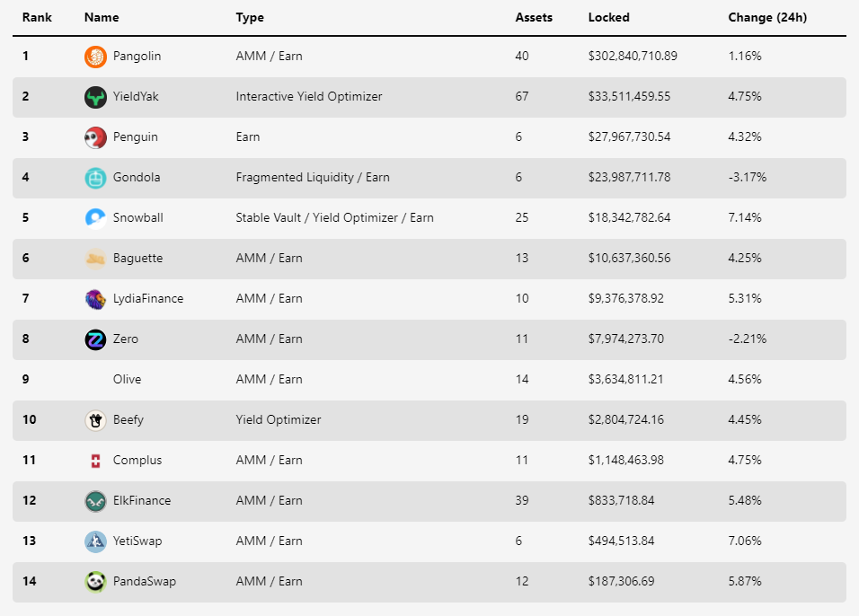The image size is (859, 616).
Task: Open the Pangolin name link
Action: 137,57
